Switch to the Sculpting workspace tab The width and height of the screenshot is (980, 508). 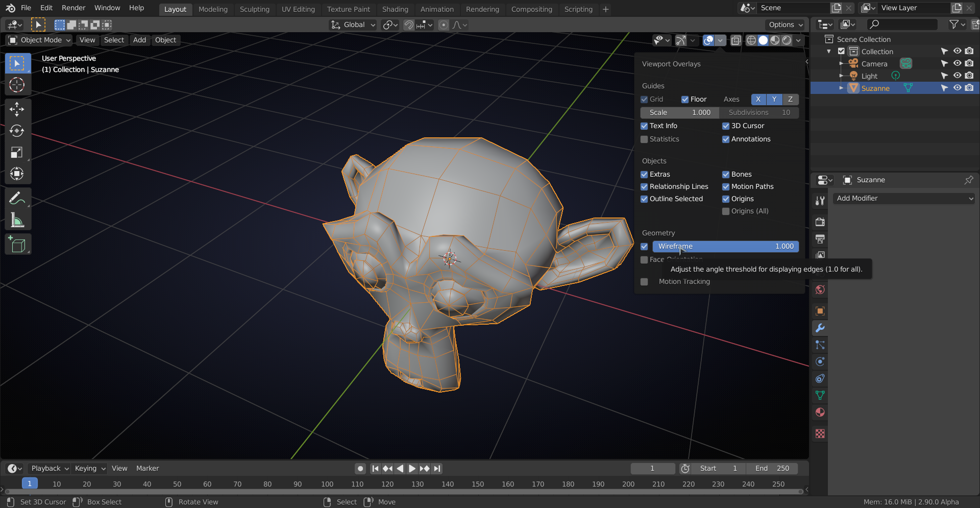[x=254, y=9]
